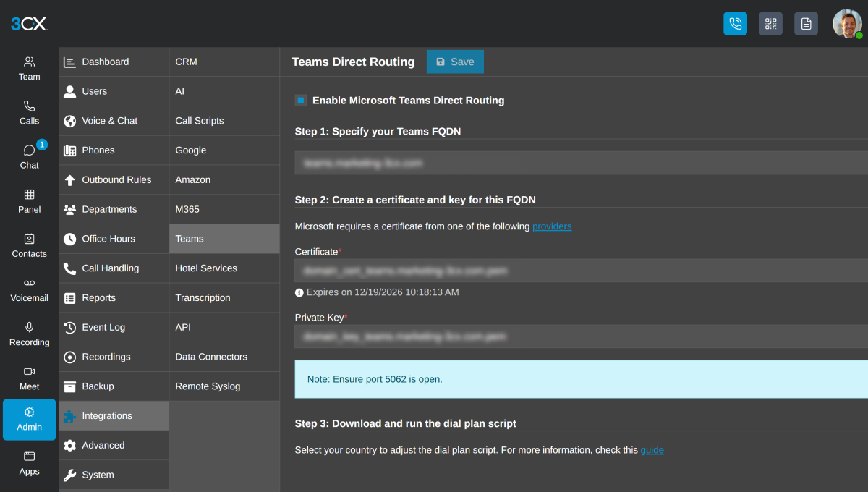Open System menu item
Image resolution: width=868 pixels, height=492 pixels.
114,475
